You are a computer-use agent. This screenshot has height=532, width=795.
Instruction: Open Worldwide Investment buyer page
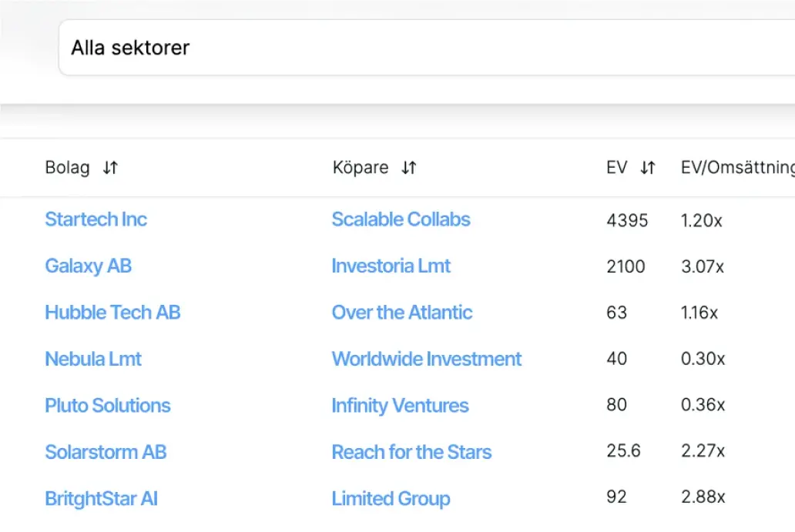click(426, 359)
